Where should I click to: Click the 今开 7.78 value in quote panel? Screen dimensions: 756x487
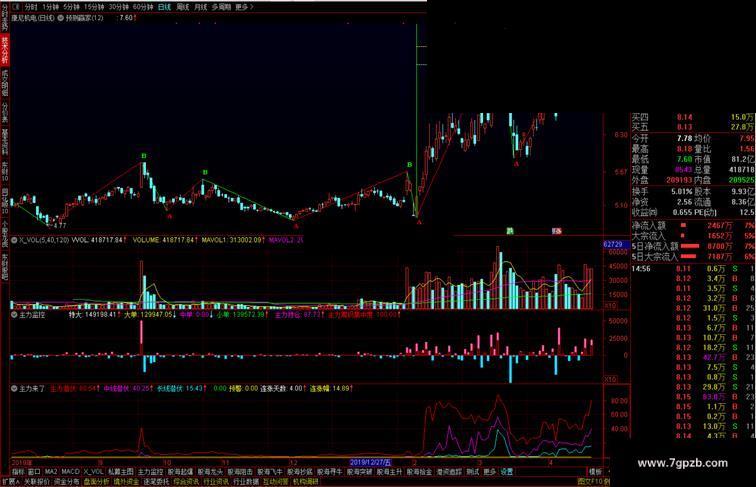(685, 138)
